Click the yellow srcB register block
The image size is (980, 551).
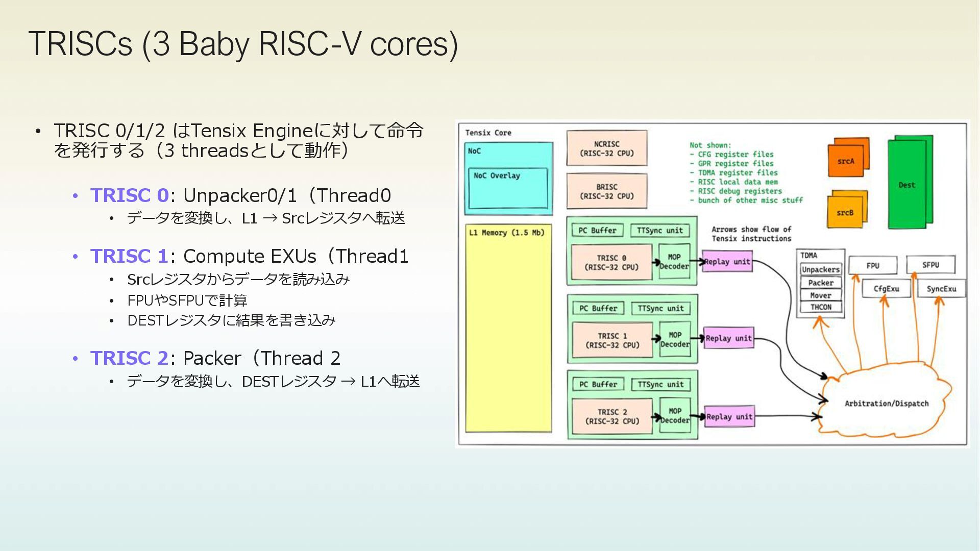[845, 212]
